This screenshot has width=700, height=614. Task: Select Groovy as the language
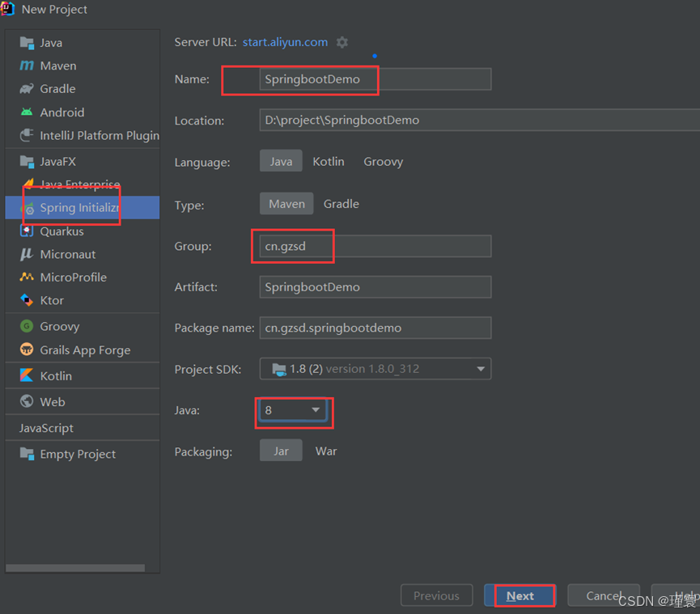pos(383,161)
